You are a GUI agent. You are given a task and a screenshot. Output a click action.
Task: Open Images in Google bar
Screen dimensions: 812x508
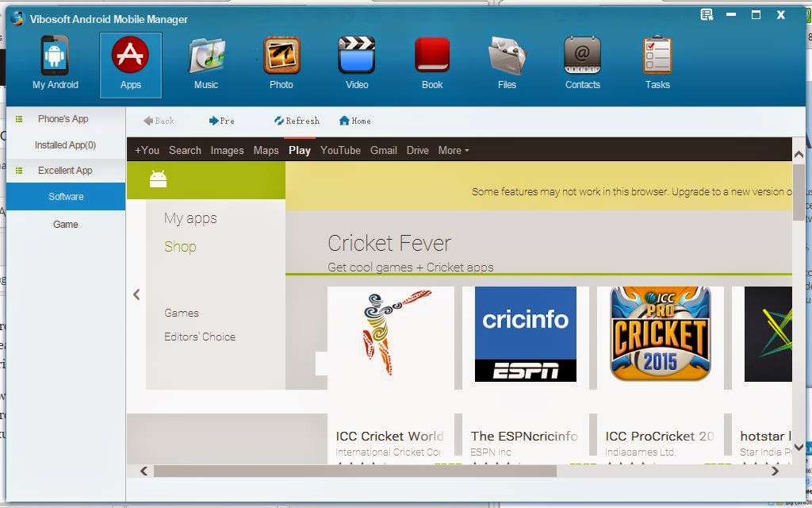227,150
